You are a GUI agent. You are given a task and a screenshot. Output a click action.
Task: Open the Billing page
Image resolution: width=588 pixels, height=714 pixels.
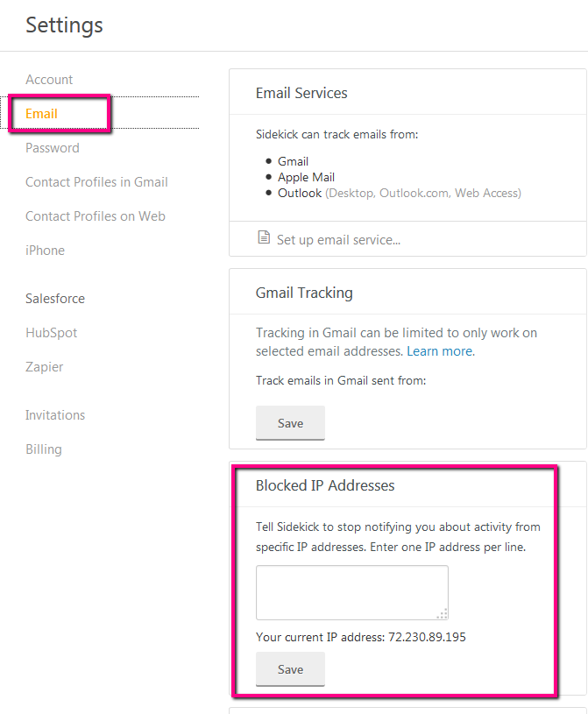(44, 449)
